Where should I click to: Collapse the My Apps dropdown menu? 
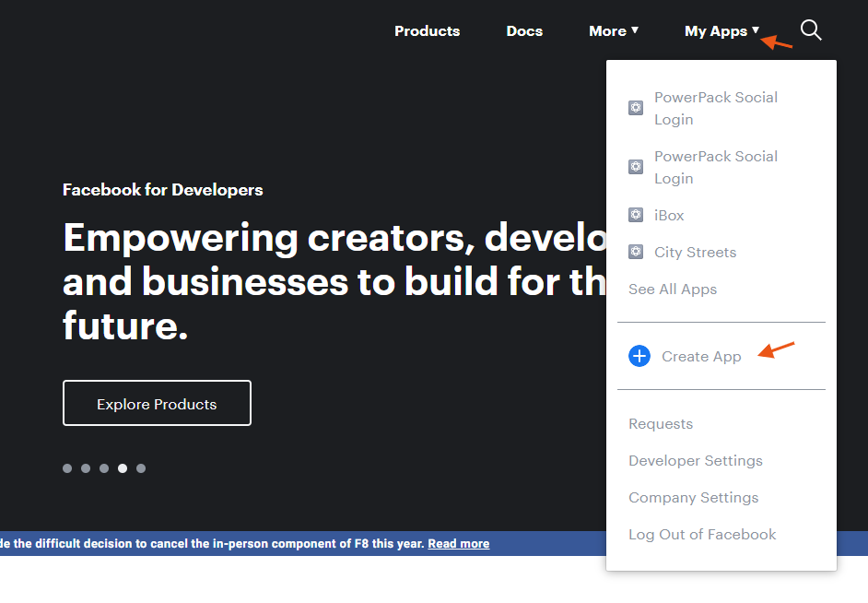721,31
